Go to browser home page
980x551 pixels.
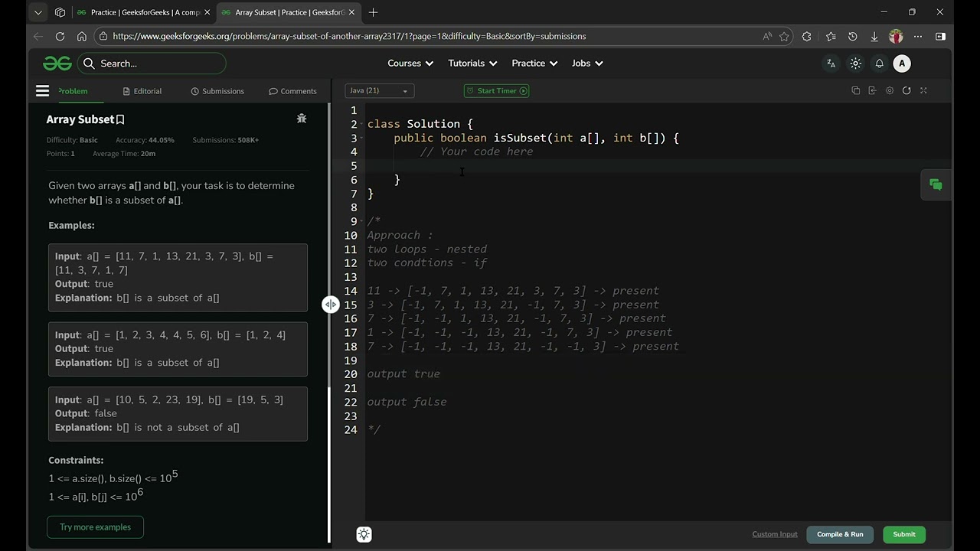82,36
